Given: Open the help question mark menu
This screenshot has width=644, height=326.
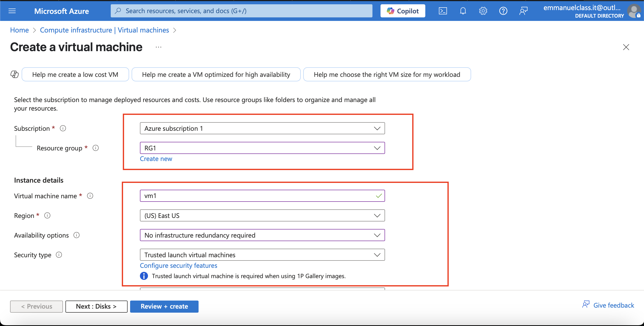Looking at the screenshot, I should (x=503, y=11).
